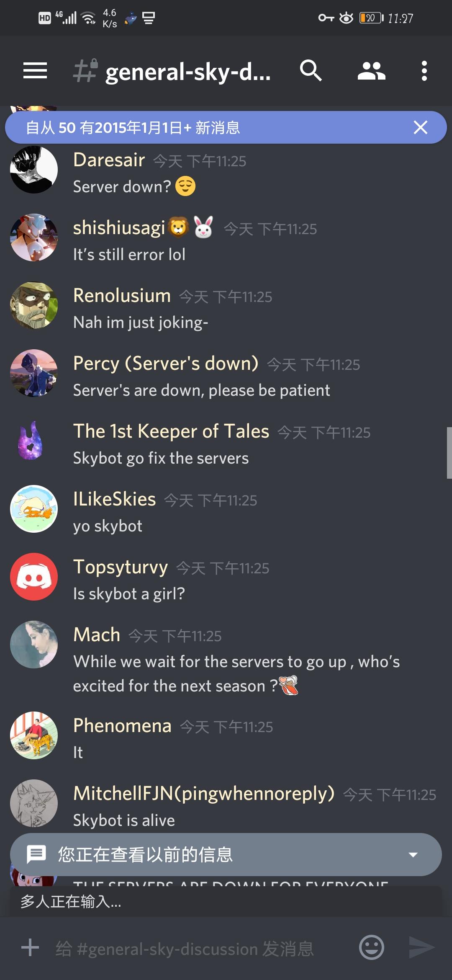The height and width of the screenshot is (980, 452).
Task: Click the chat scrollbar handle
Action: click(x=449, y=452)
